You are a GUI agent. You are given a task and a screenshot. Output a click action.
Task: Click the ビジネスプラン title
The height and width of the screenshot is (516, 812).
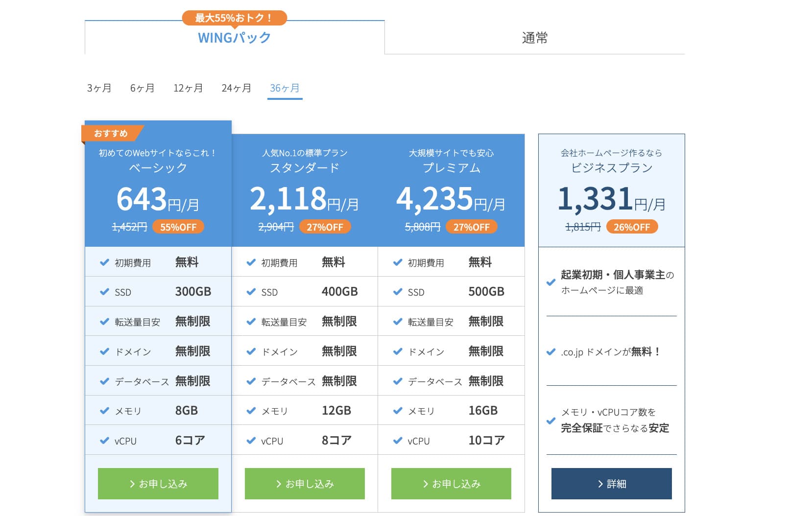(612, 168)
